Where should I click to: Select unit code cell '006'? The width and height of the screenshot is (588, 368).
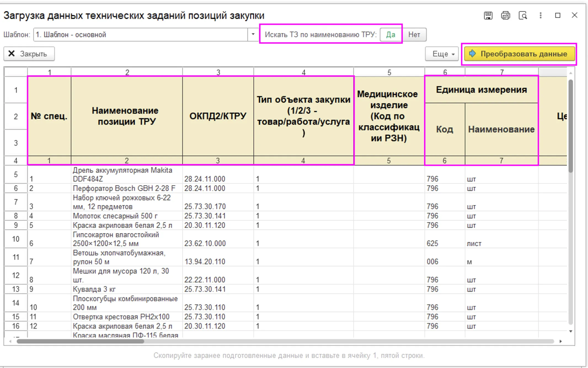tap(445, 257)
